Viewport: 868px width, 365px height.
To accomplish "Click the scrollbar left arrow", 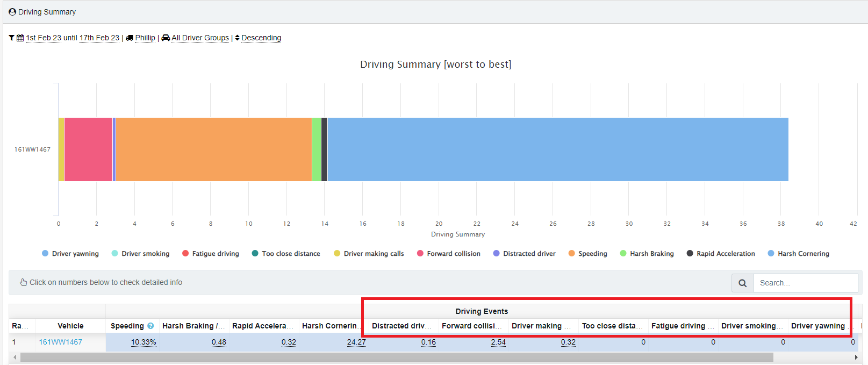I will click(15, 357).
